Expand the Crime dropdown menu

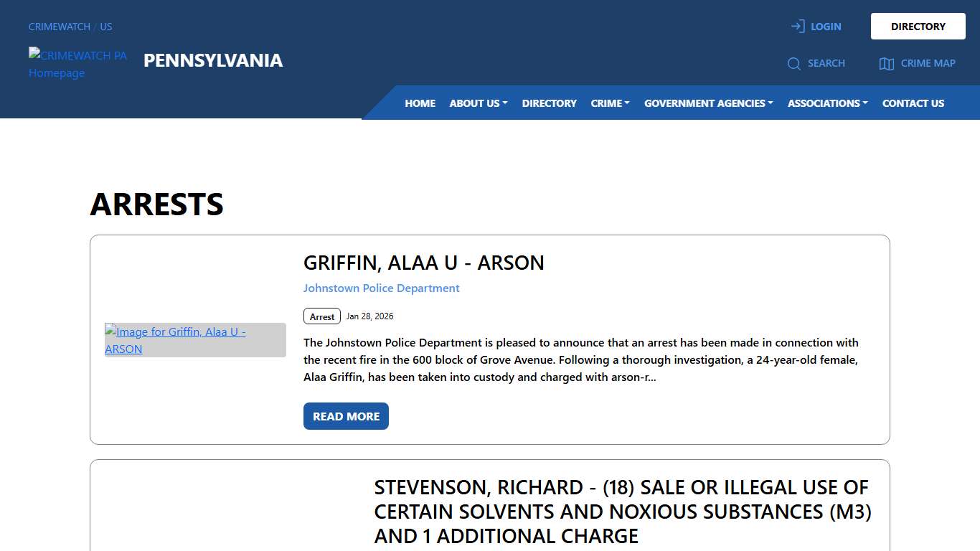610,103
